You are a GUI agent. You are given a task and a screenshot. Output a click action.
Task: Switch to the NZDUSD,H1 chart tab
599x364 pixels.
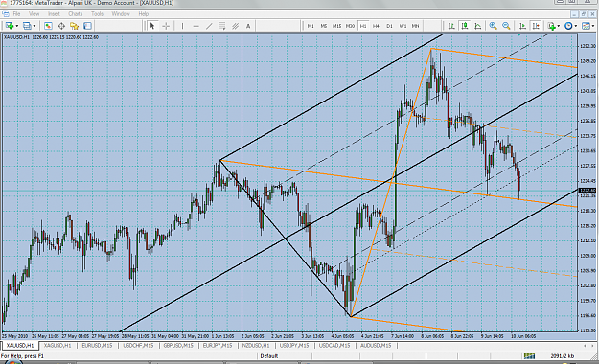click(x=256, y=346)
